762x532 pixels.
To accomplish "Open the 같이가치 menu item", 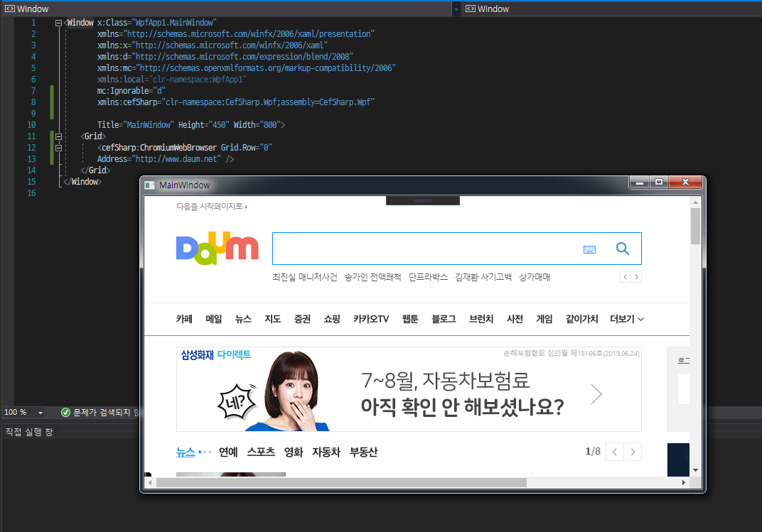I will (x=581, y=319).
